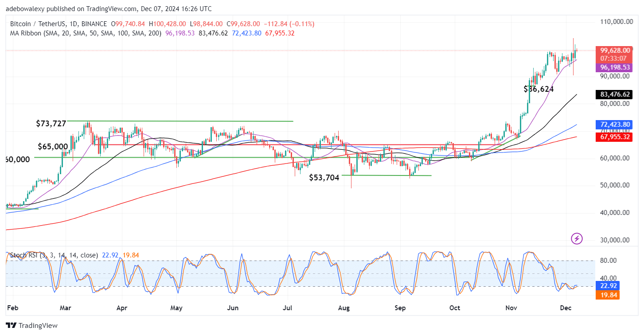This screenshot has height=335, width=644.
Task: Click the countdown timer 07:33:07
Action: pos(613,58)
